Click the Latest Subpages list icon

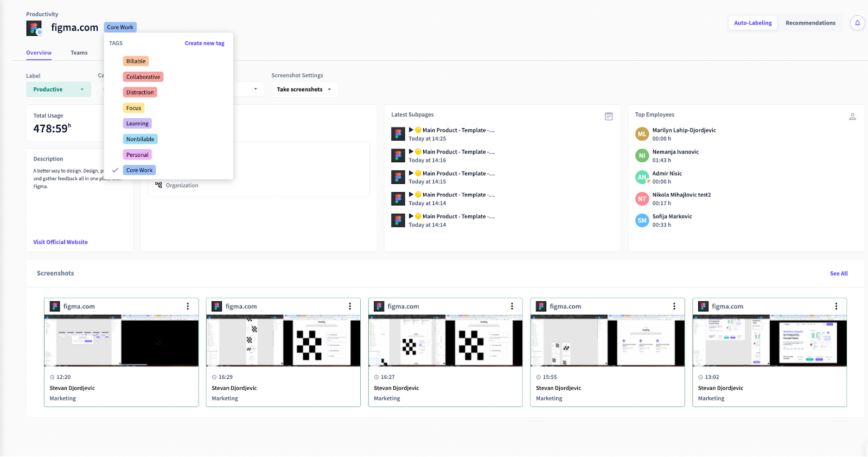pos(609,117)
